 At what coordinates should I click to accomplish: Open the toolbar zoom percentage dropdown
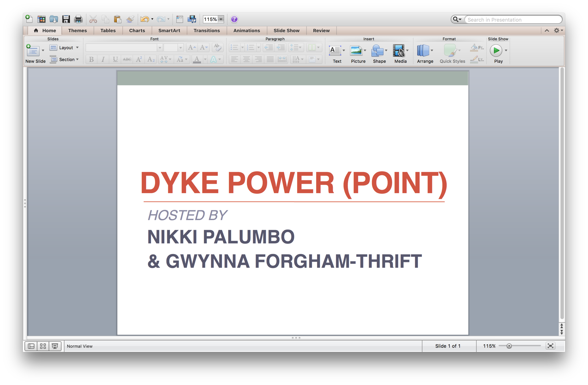tap(221, 19)
